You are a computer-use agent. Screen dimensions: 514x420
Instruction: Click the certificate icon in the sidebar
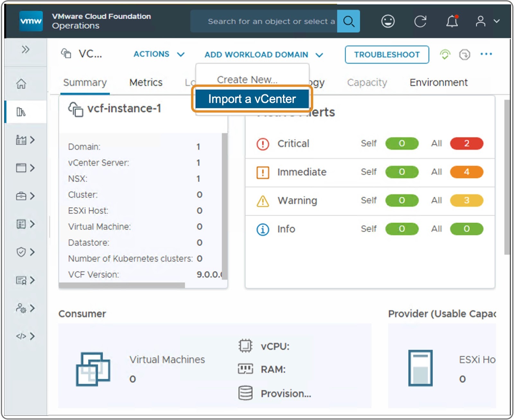coord(21,280)
